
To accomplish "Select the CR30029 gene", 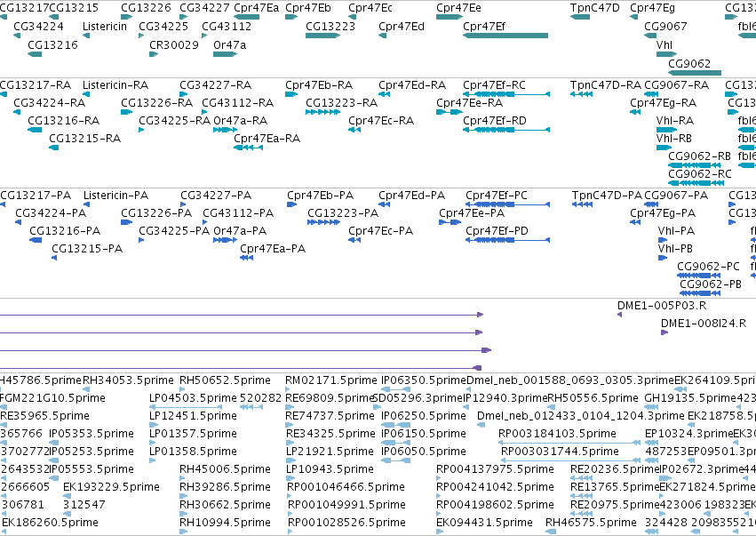I will coord(154,54).
